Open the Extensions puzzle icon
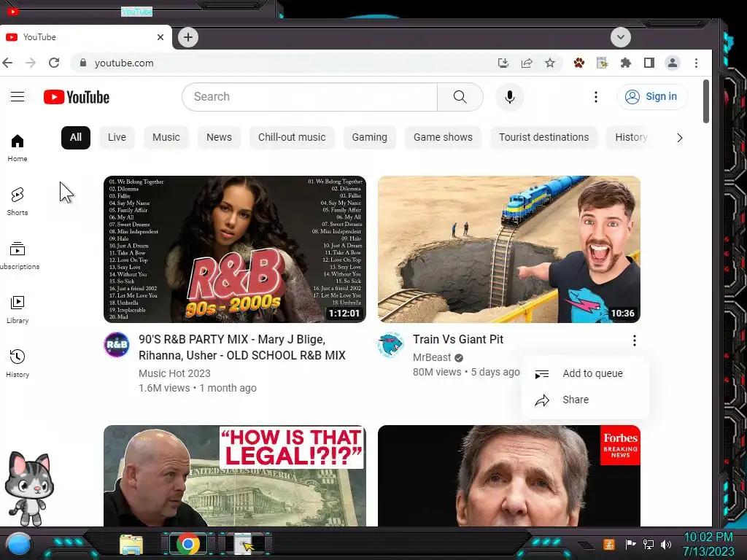The height and width of the screenshot is (560, 747). (625, 63)
